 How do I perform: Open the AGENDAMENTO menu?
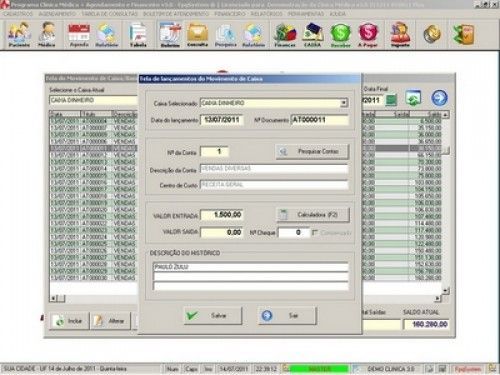[57, 14]
